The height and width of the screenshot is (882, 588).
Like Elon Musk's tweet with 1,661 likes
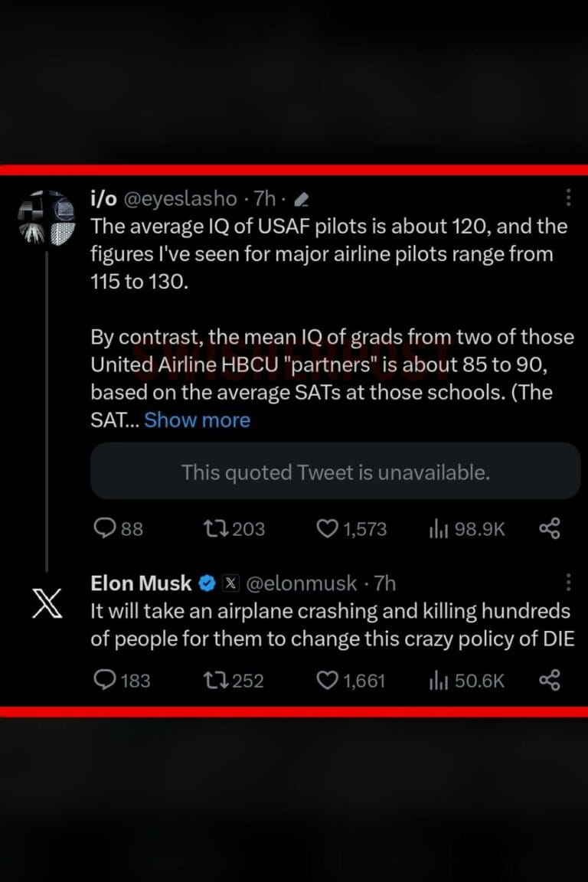click(x=328, y=680)
